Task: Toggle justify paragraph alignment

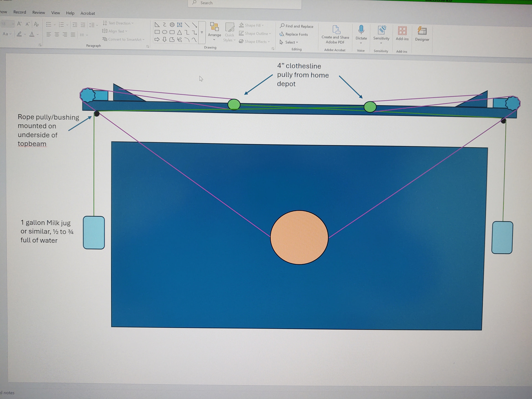Action: 73,35
